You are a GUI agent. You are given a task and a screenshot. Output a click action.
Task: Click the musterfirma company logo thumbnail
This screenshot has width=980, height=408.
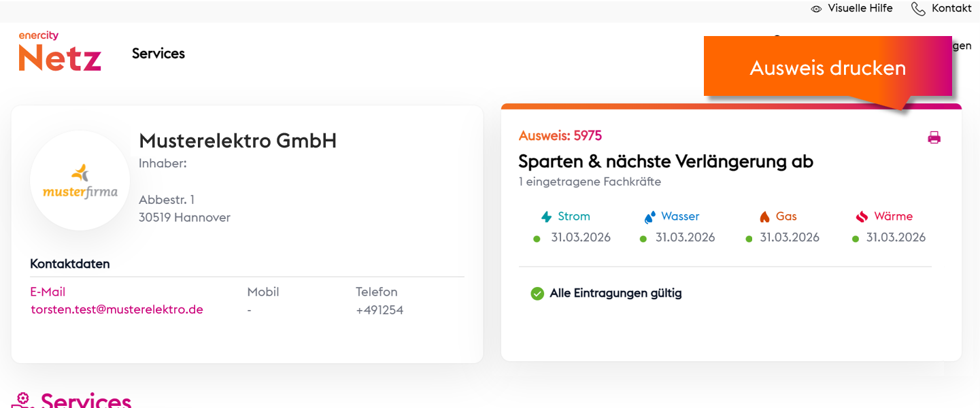coord(80,180)
